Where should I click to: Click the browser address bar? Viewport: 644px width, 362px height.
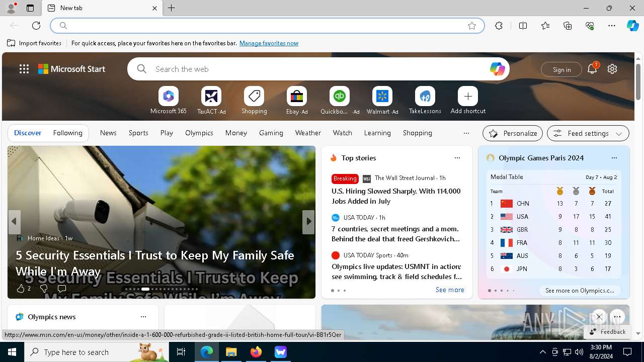pyautogui.click(x=267, y=26)
